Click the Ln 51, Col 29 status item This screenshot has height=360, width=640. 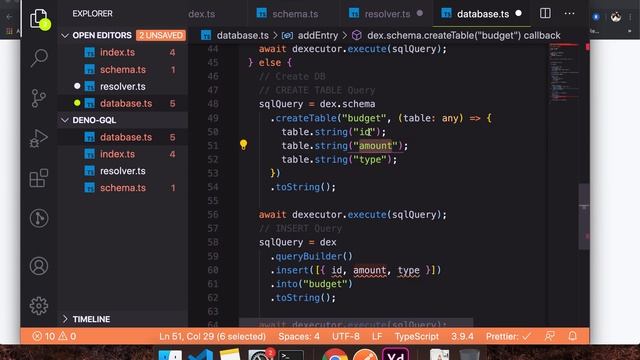(x=212, y=336)
